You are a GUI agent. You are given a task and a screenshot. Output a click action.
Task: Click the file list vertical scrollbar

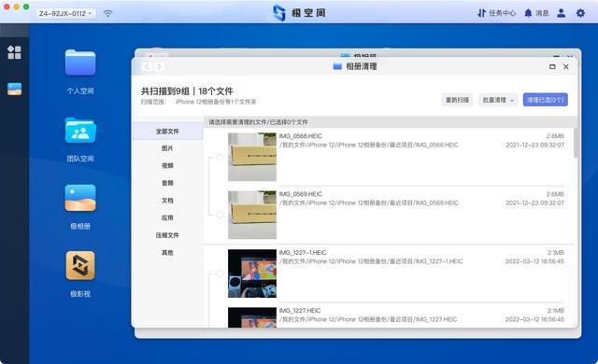tap(576, 143)
